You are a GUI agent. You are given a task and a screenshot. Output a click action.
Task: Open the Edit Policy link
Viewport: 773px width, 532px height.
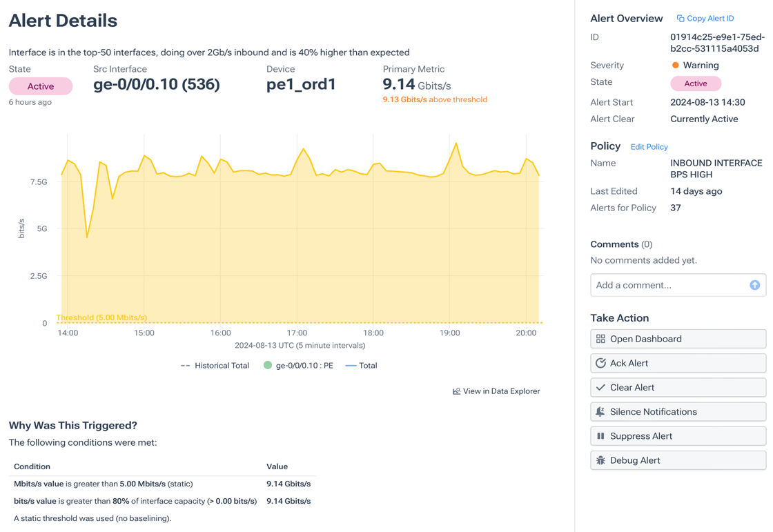[649, 146]
